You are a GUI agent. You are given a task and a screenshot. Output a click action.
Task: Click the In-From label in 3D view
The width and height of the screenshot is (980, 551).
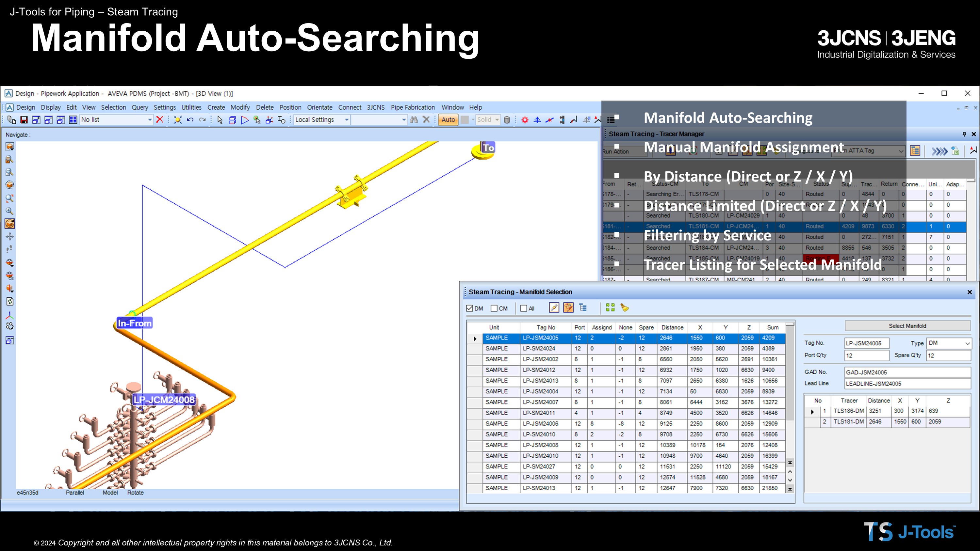[134, 323]
